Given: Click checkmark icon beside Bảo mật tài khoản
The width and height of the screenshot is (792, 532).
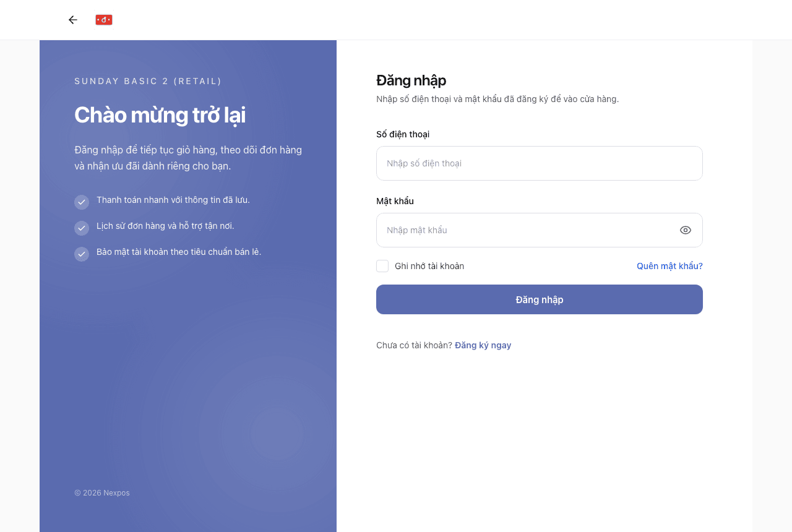Looking at the screenshot, I should [82, 254].
